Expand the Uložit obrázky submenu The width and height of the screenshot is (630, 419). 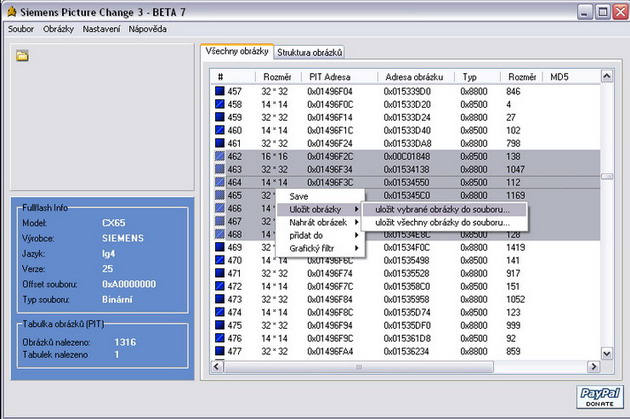coord(320,209)
